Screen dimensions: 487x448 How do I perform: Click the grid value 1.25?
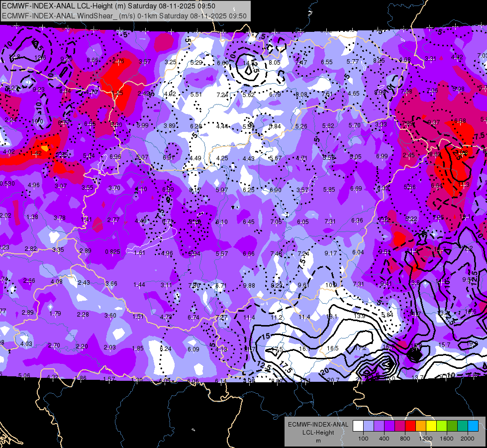117,93
